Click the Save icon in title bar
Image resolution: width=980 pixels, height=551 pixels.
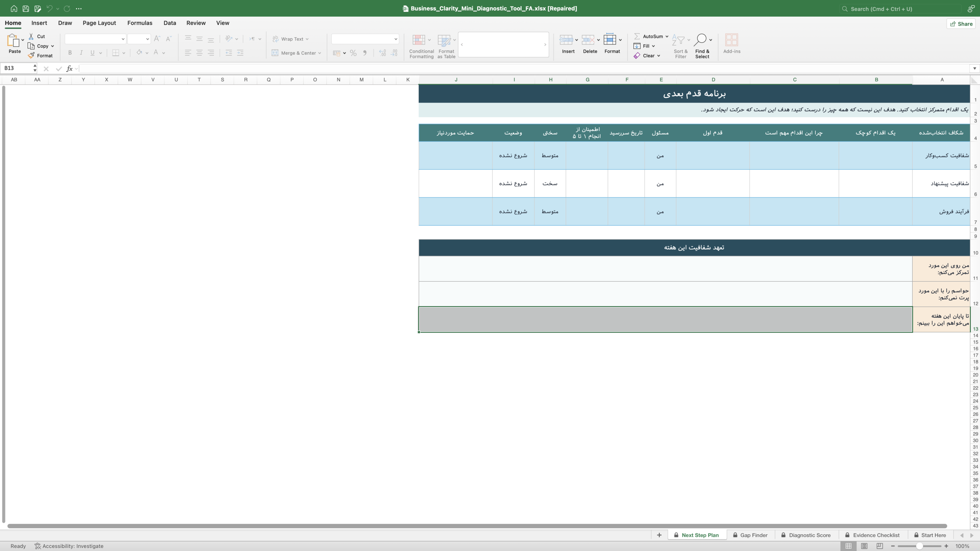(26, 8)
